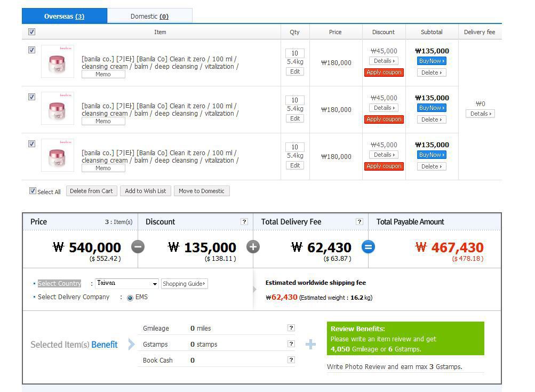Toggle the header select-all checkbox
The height and width of the screenshot is (392, 535).
click(x=31, y=31)
